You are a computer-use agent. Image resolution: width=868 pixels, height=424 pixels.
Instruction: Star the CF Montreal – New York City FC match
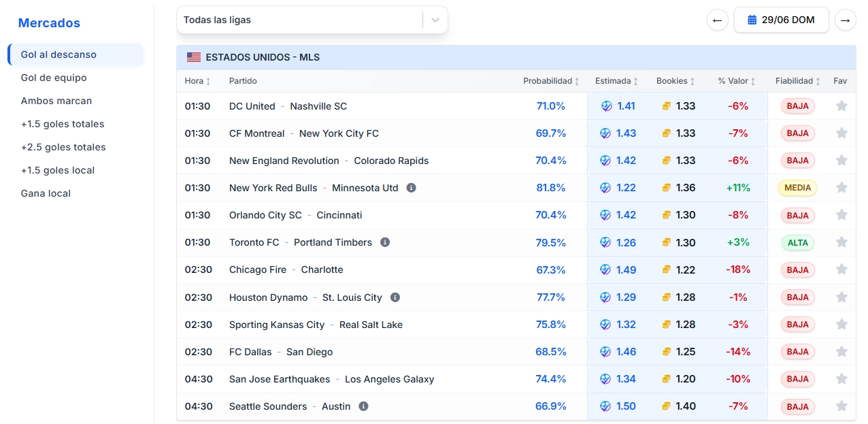[x=841, y=133]
